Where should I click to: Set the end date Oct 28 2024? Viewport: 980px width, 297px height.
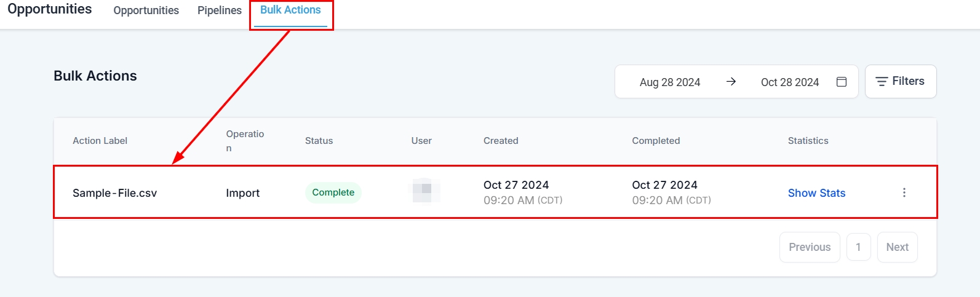pos(789,82)
